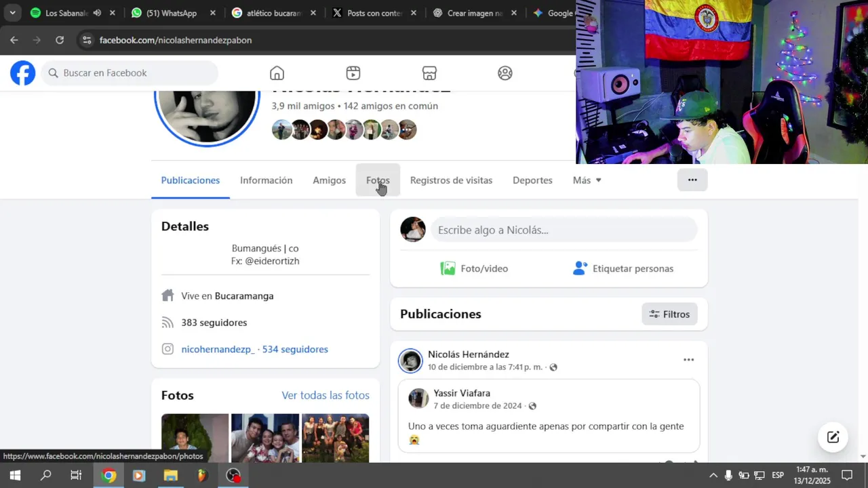Open the Marketplace store icon
This screenshot has width=868, height=488.
429,73
